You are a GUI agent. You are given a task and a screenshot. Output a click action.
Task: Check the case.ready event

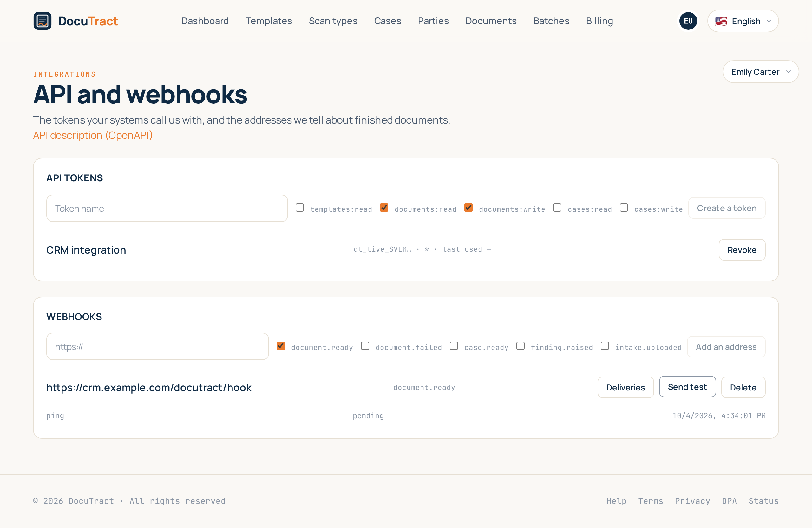454,346
